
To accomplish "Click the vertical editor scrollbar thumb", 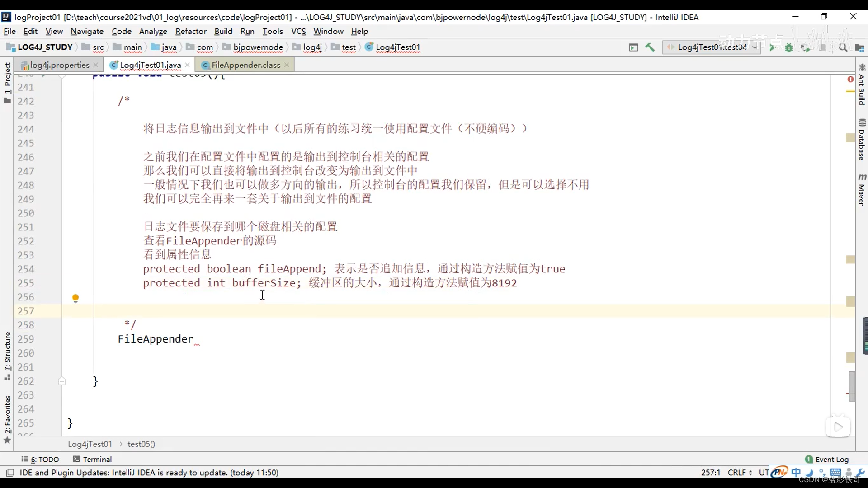I will point(852,386).
